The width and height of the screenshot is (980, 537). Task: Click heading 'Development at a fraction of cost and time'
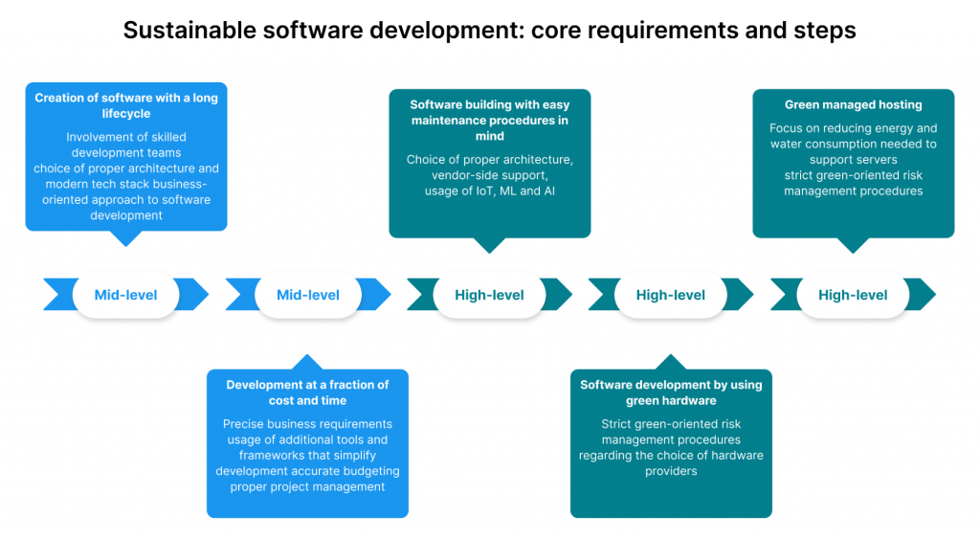pyautogui.click(x=307, y=392)
